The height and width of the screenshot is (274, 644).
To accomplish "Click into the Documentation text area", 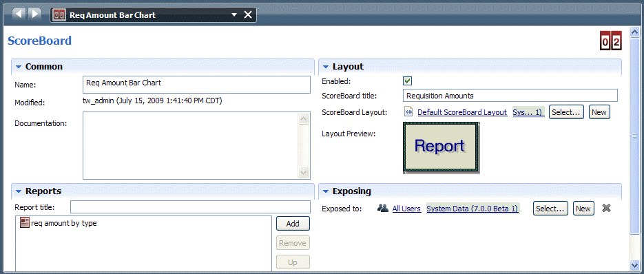I will [191, 145].
